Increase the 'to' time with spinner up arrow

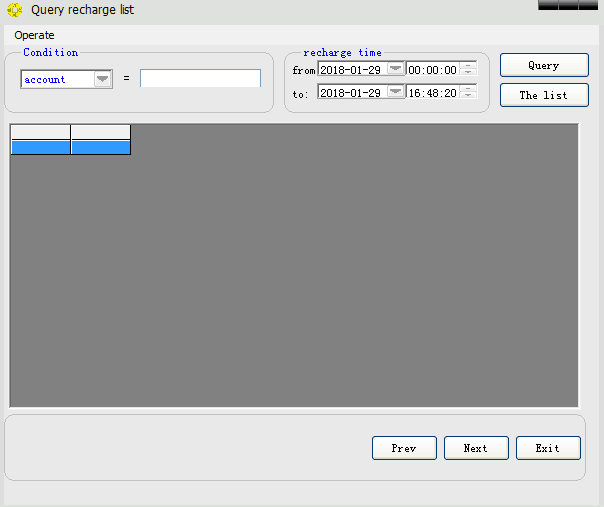[x=468, y=88]
